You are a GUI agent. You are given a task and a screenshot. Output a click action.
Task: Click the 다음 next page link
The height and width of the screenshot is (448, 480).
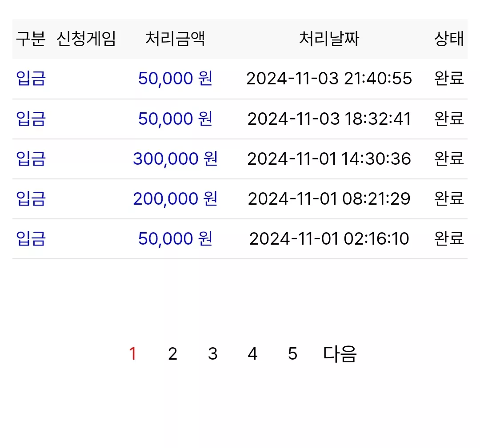pyautogui.click(x=340, y=354)
